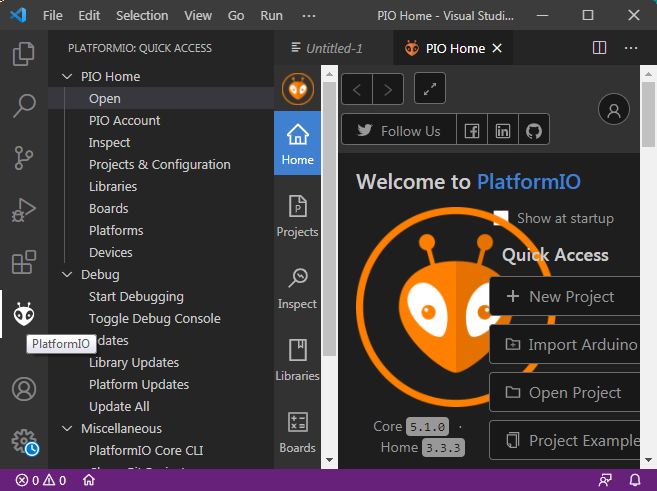Open Inspect in PIO Home sidebar
This screenshot has width=657, height=491.
tap(297, 288)
